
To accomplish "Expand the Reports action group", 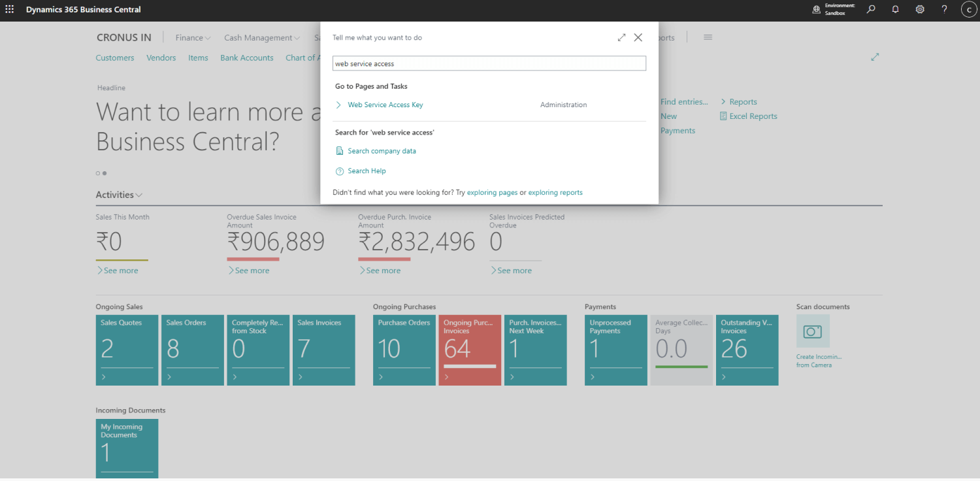I will coord(739,102).
